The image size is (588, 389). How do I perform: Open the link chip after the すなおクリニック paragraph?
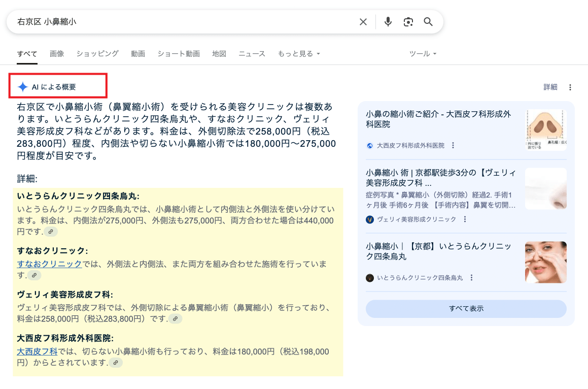click(34, 275)
